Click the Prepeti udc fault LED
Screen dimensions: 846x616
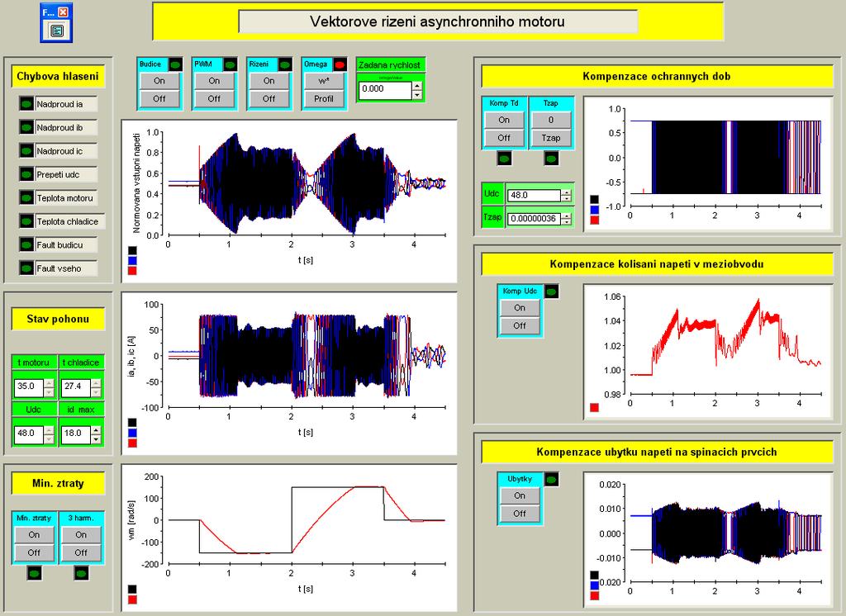26,174
